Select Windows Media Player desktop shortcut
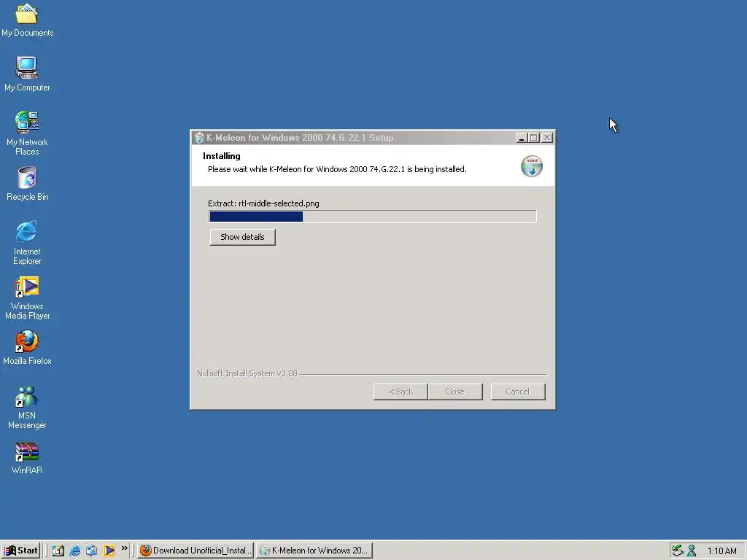 coord(27,297)
